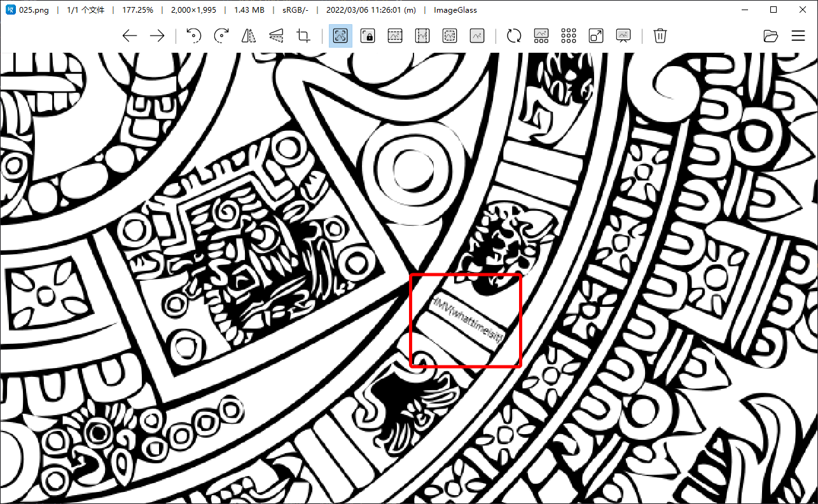The height and width of the screenshot is (504, 818).
Task: Enable Scale to width zoom mode
Action: 395,36
